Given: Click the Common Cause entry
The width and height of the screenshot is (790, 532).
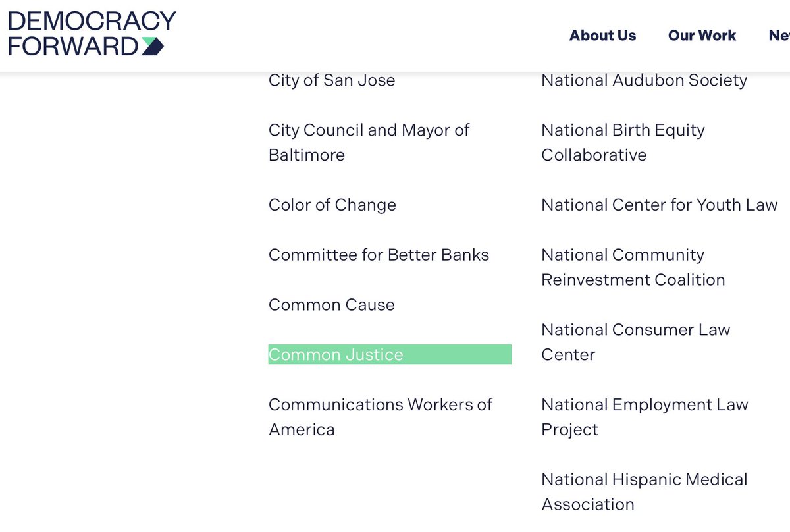Looking at the screenshot, I should point(332,305).
